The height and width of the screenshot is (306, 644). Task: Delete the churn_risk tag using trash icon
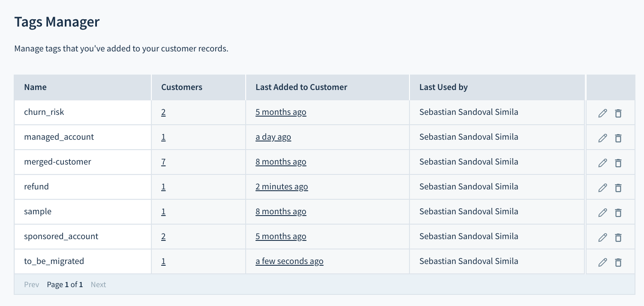tap(618, 113)
